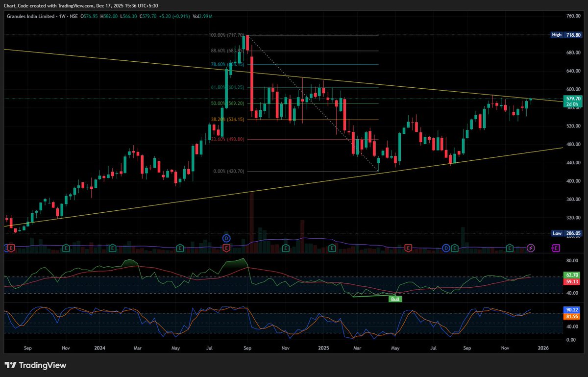Image resolution: width=588 pixels, height=377 pixels.
Task: Select green E earnings marker above Nov 2024
Action: 285,249
